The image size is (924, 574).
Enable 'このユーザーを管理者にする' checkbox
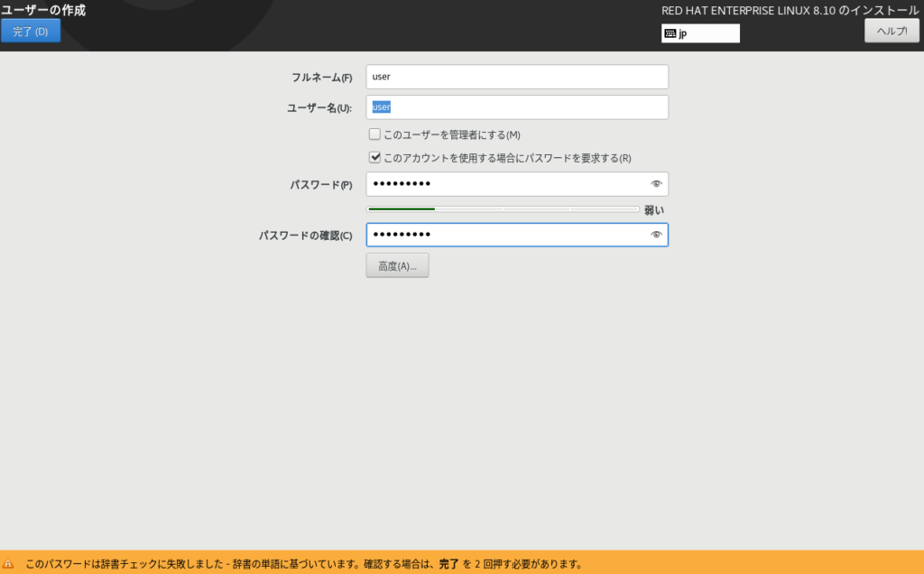pyautogui.click(x=374, y=134)
